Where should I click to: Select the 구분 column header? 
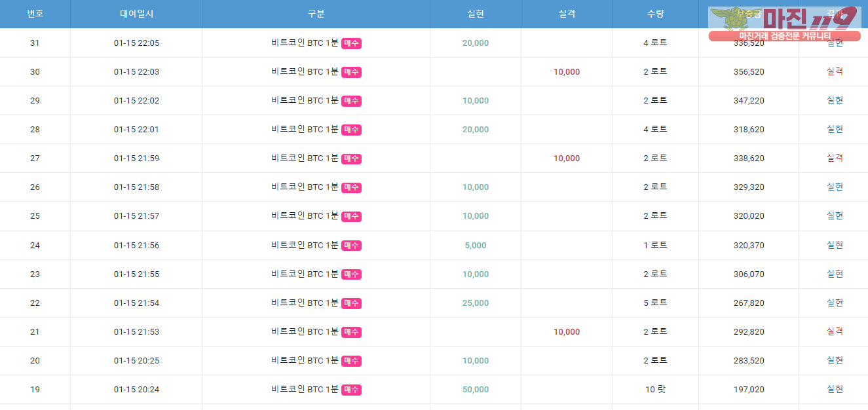[x=316, y=14]
